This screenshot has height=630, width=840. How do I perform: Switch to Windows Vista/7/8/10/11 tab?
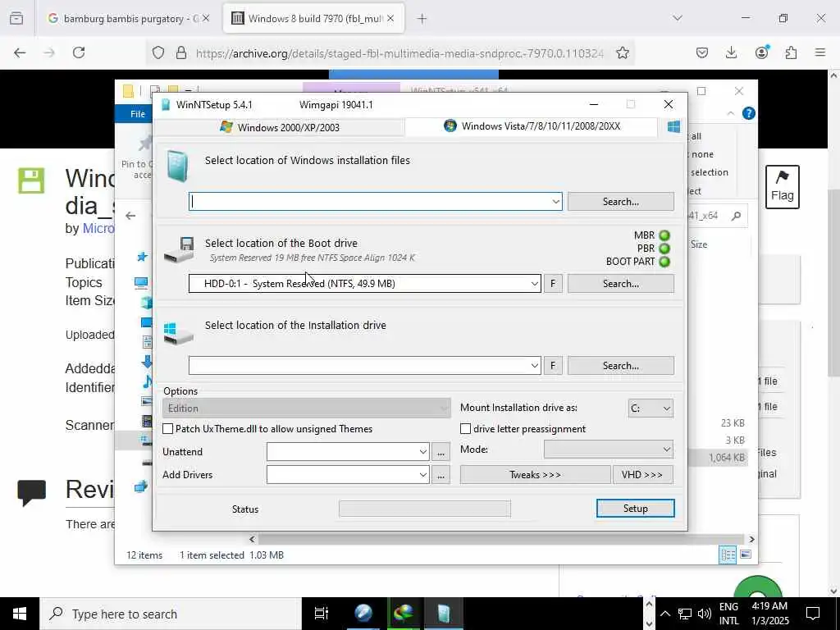[532, 126]
